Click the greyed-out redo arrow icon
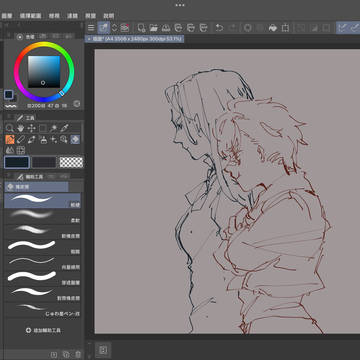Viewport: 360px width, 360px height. click(233, 28)
